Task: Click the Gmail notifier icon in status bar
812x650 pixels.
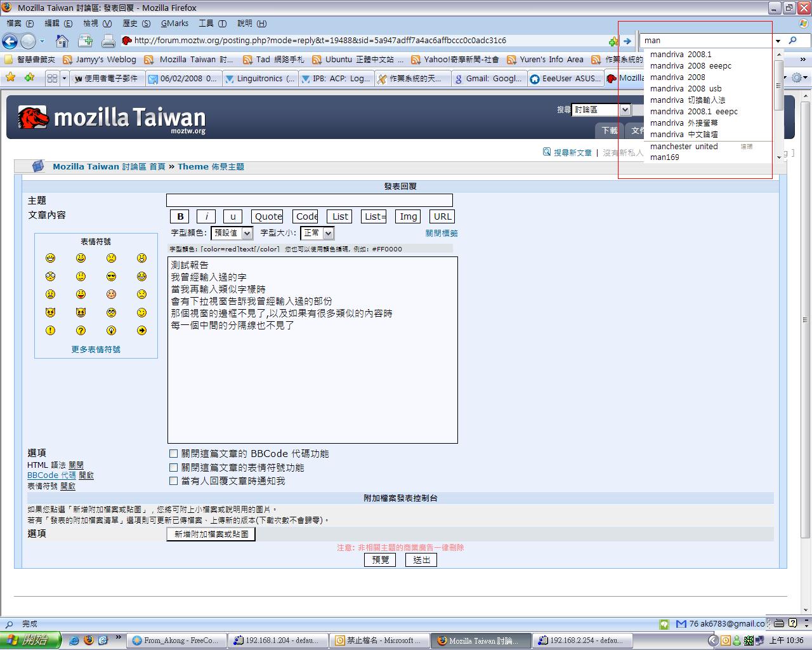Action: pos(681,624)
